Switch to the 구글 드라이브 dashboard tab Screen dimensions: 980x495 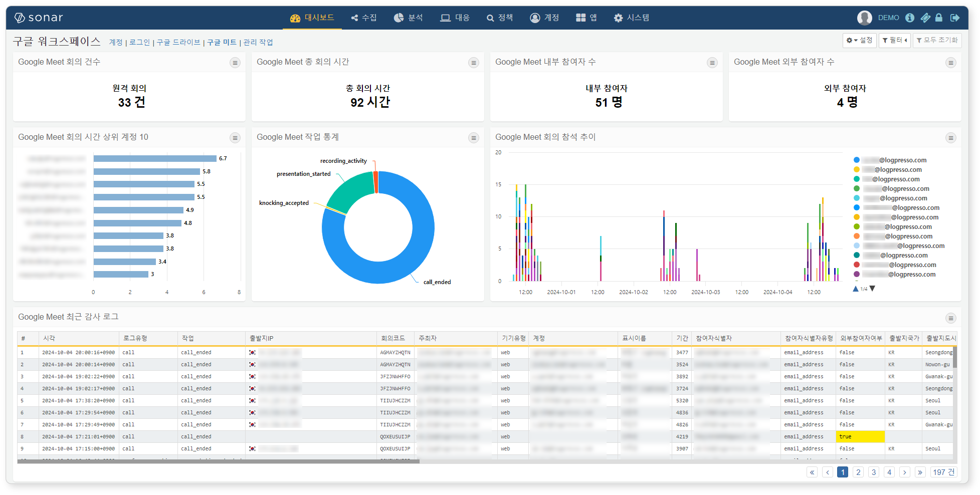[178, 42]
